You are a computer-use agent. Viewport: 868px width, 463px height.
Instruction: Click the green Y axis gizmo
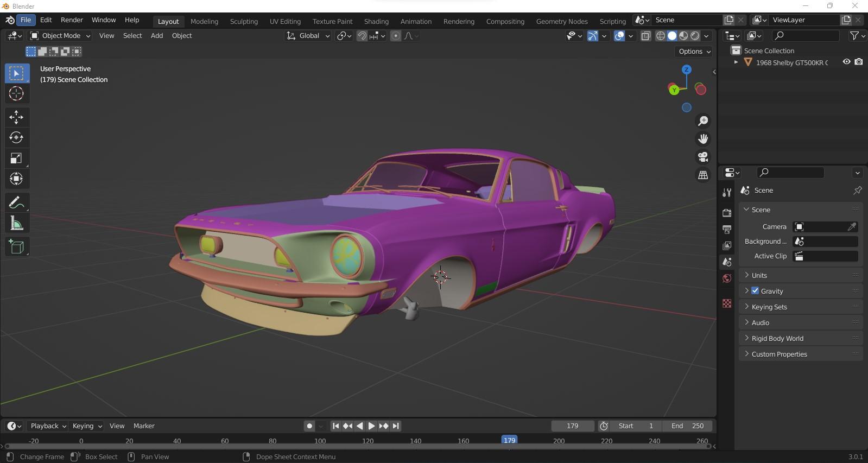point(674,90)
